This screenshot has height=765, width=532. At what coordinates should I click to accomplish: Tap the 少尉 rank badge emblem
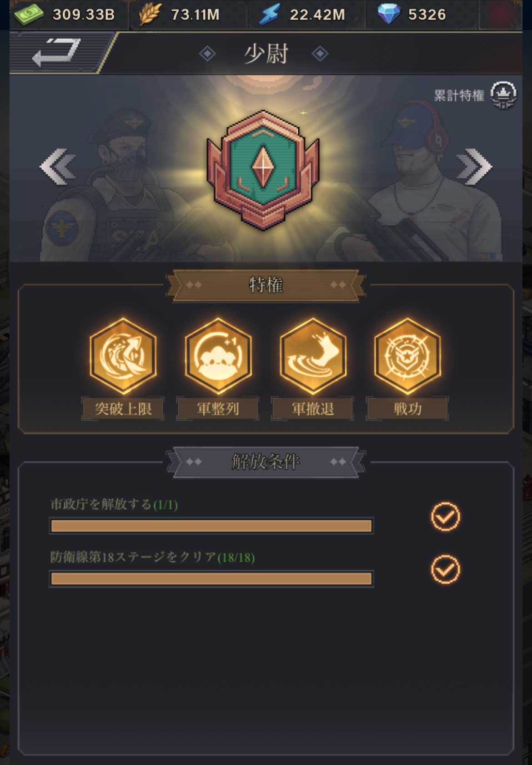[263, 170]
